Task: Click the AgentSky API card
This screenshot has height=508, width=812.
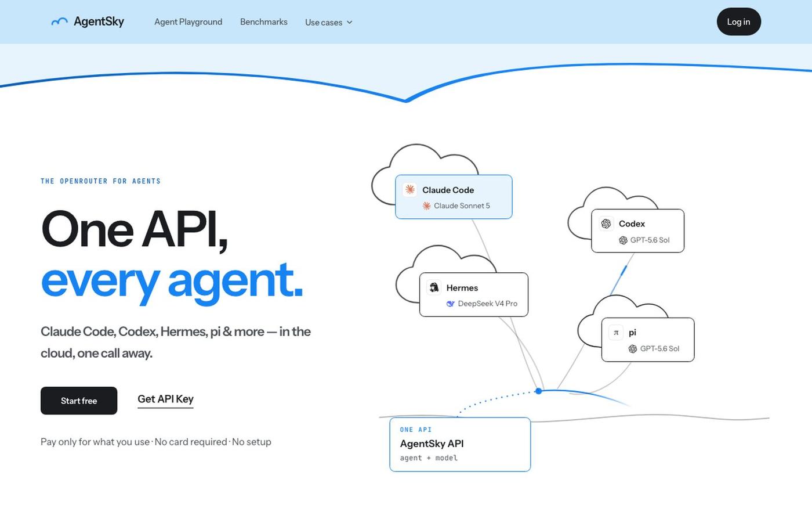Action: pyautogui.click(x=460, y=444)
